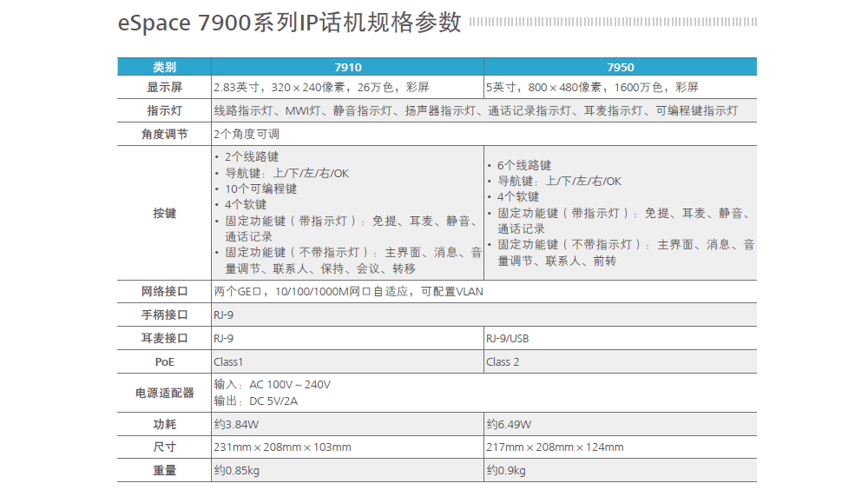Select 量调节、联系人、前转 line

click(556, 261)
